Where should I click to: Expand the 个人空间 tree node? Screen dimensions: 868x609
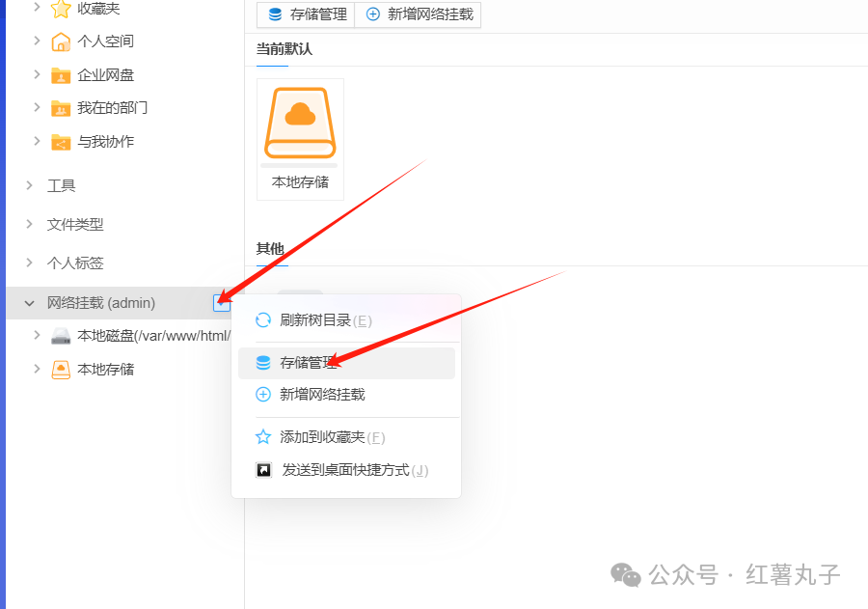[37, 41]
